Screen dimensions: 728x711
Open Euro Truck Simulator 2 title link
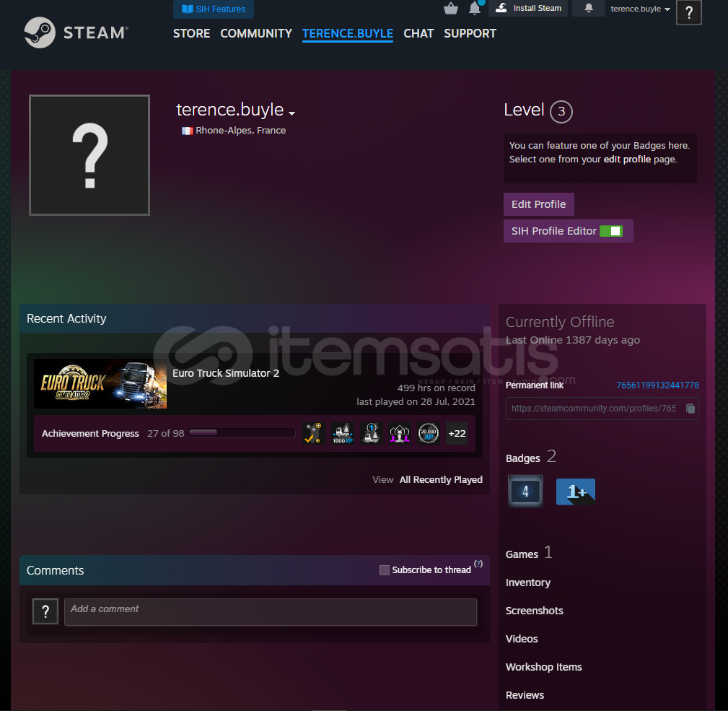pyautogui.click(x=226, y=373)
